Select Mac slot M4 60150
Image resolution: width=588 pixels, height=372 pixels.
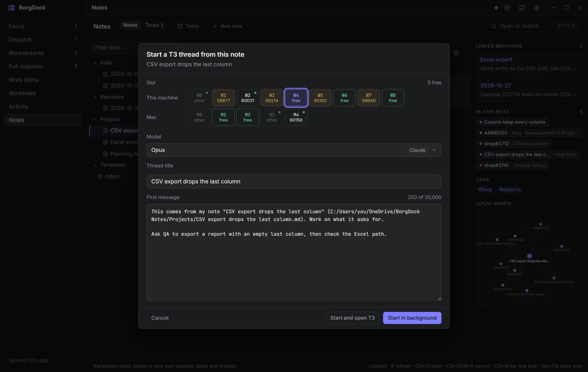pos(296,117)
